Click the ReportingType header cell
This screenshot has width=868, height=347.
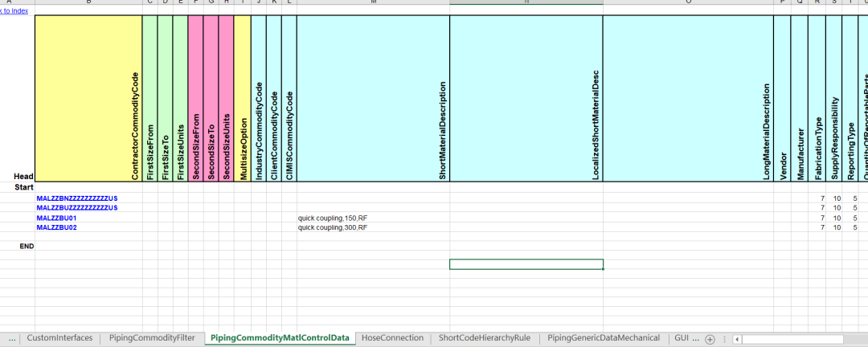(x=850, y=98)
